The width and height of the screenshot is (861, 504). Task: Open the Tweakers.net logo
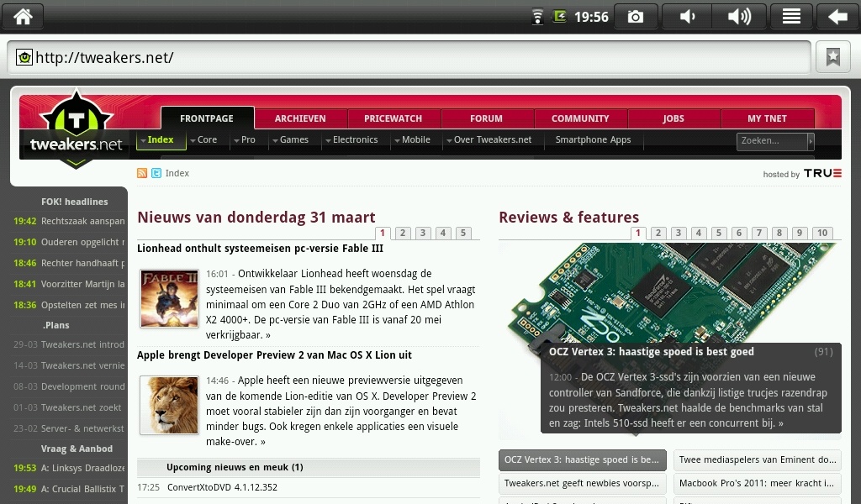point(76,130)
